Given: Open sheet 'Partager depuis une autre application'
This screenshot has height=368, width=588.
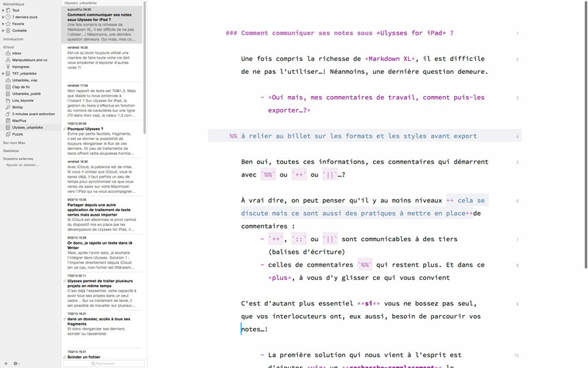Looking at the screenshot, I should tap(102, 215).
